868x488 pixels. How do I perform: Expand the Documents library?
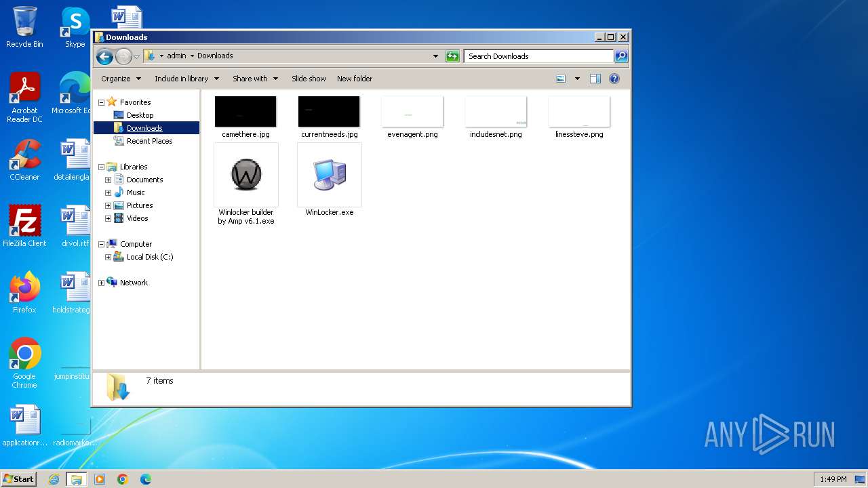(108, 180)
